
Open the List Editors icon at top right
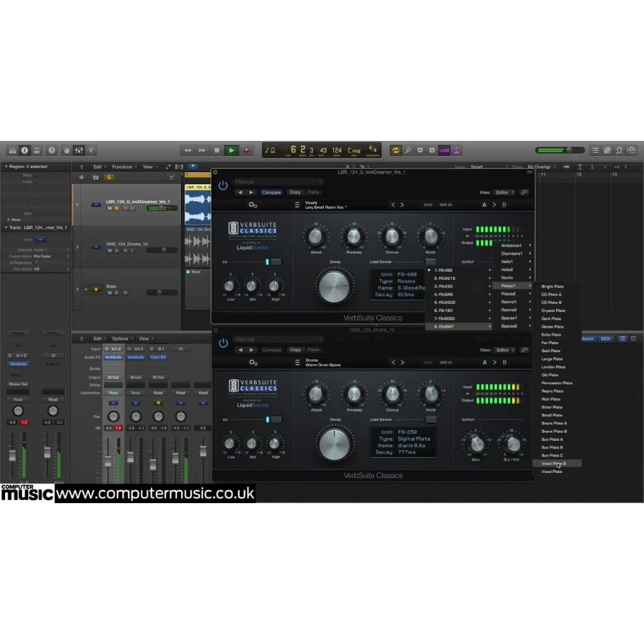pos(595,150)
